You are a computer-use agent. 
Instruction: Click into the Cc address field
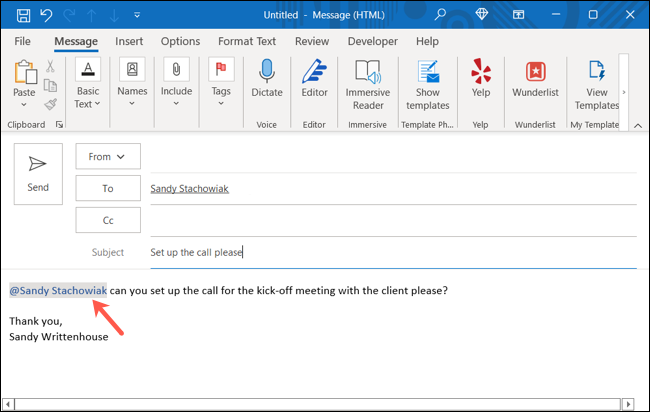click(393, 221)
